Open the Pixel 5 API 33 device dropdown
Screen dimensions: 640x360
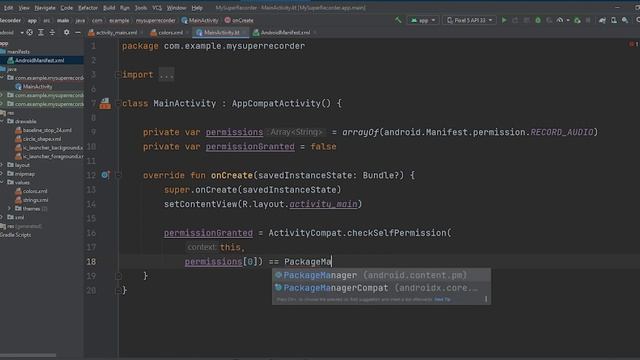(469, 20)
